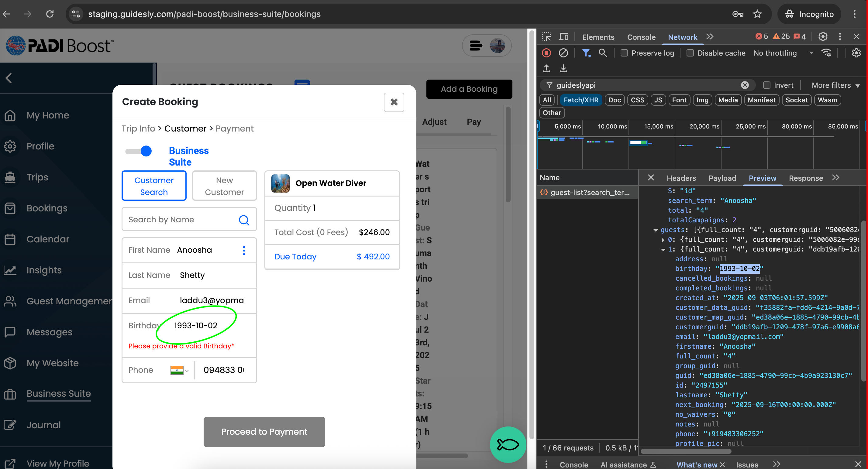This screenshot has height=469, width=868.
Task: Toggle the Business Suite switch
Action: click(139, 151)
